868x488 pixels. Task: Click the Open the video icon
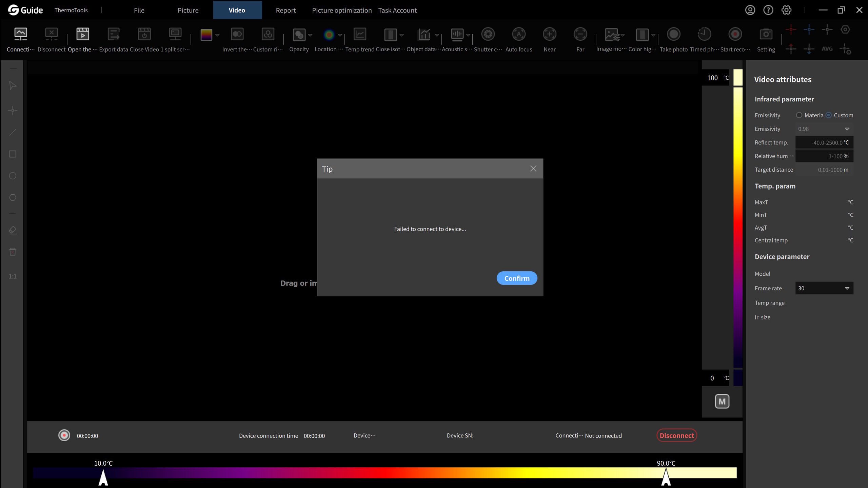point(82,35)
